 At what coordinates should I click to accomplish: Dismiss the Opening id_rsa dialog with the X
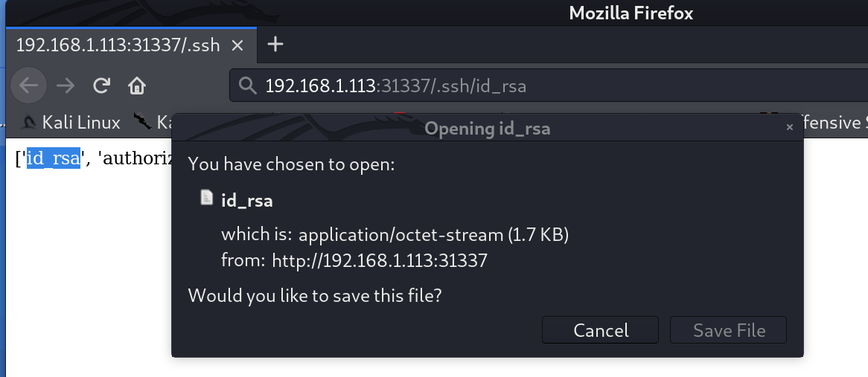coord(790,128)
